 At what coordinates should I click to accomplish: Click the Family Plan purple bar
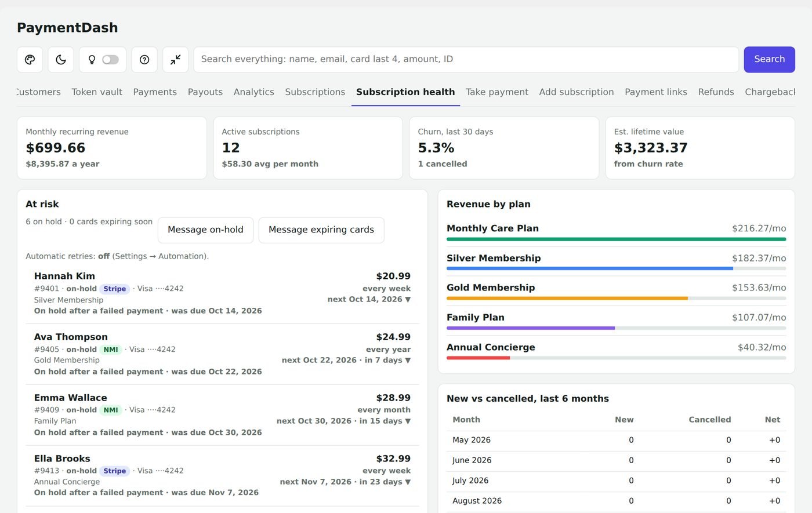pos(531,328)
